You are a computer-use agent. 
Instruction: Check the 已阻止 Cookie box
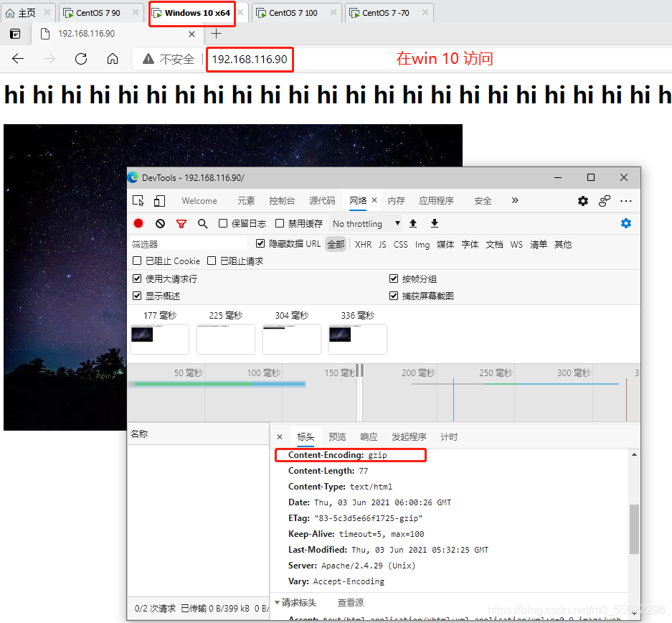(x=137, y=261)
